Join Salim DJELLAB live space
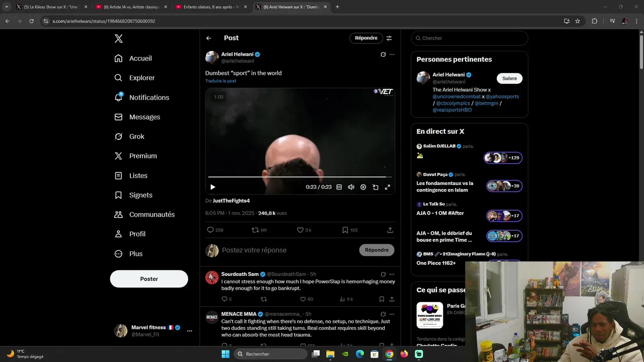 [x=503, y=158]
